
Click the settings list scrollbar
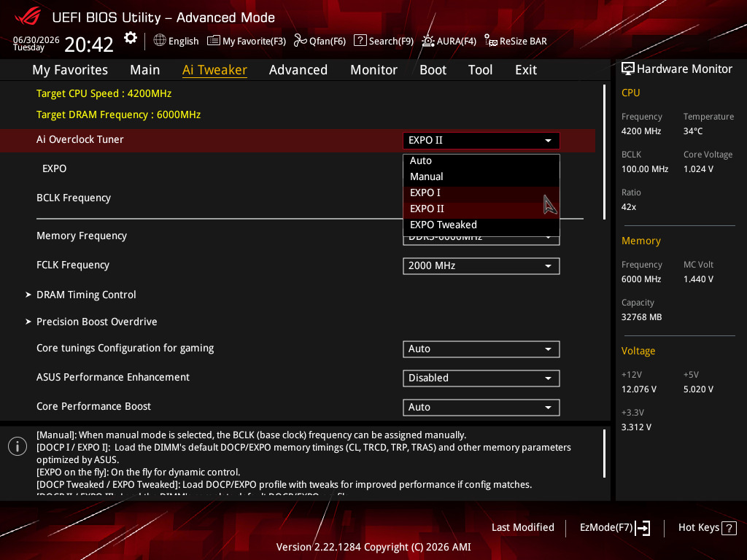tap(605, 152)
